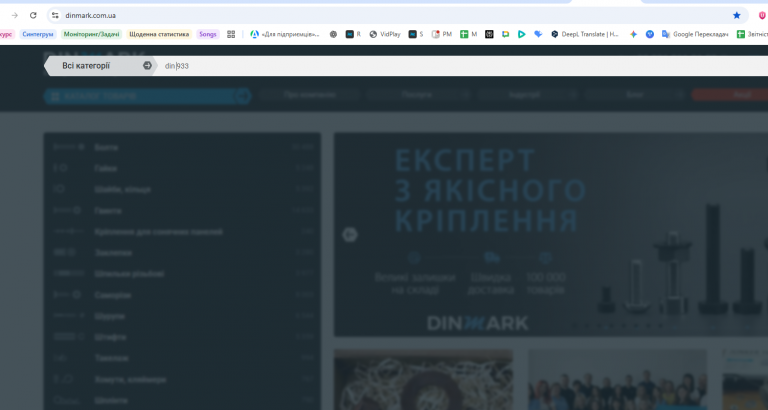This screenshot has height=410, width=768.
Task: Click the Експерт з якісного кріплення banner
Action: pos(551,235)
